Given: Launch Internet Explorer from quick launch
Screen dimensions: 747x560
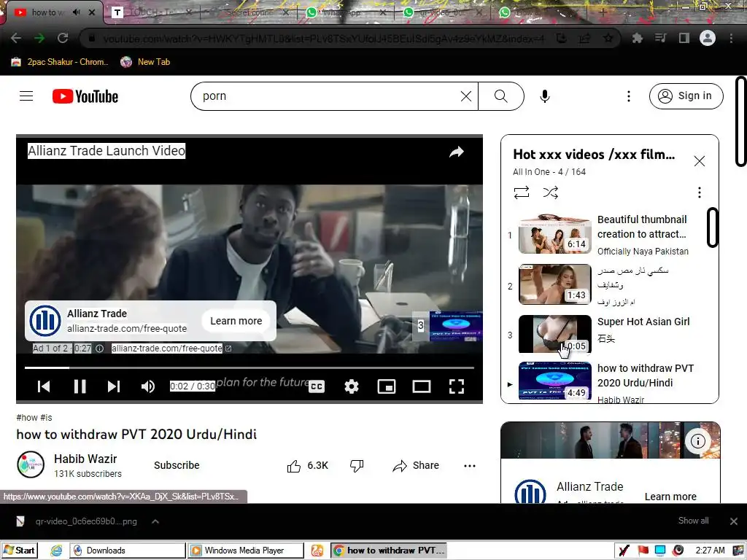Looking at the screenshot, I should click(x=56, y=551).
